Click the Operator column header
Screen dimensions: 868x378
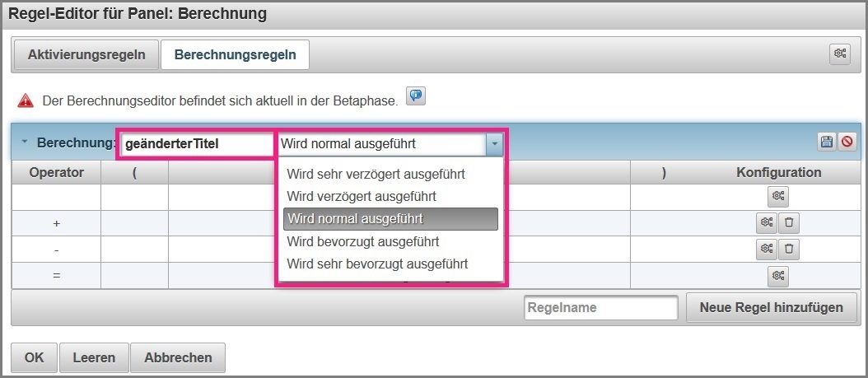pos(57,172)
